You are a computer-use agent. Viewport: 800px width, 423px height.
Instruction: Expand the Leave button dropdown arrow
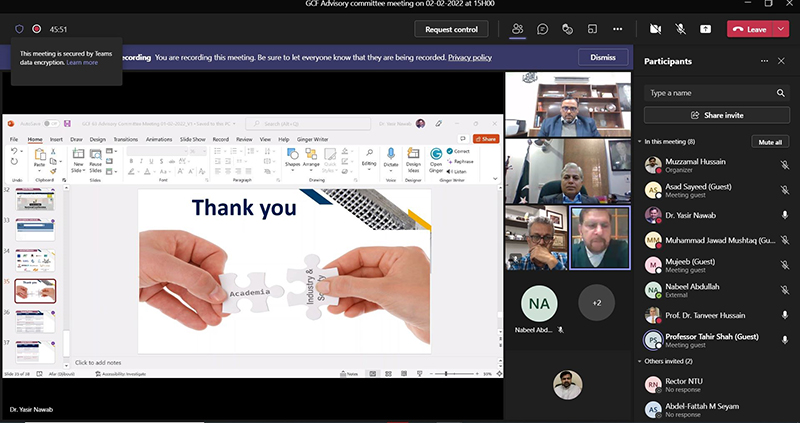coord(781,29)
